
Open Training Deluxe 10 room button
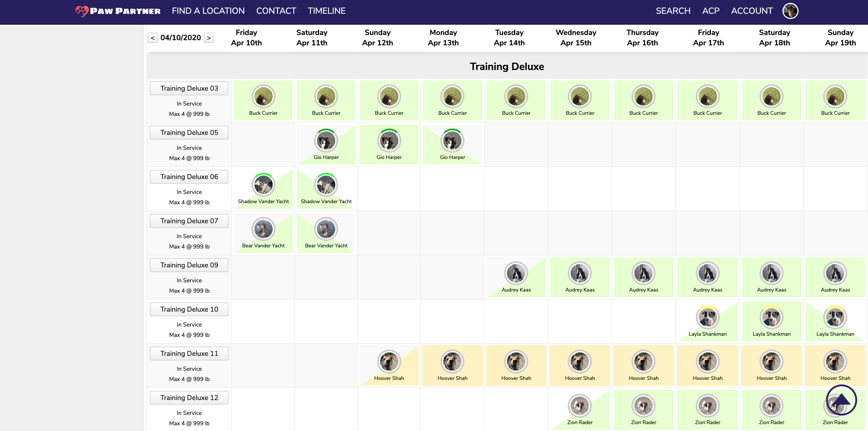(x=189, y=309)
